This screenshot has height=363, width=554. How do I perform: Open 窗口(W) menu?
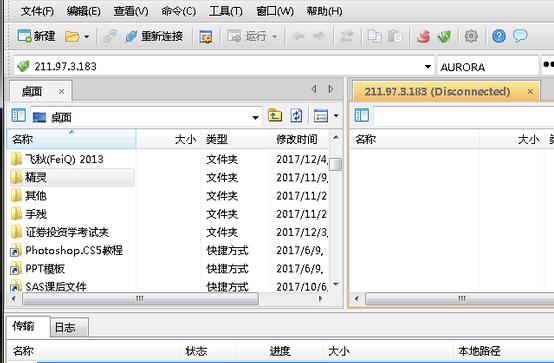(x=275, y=11)
